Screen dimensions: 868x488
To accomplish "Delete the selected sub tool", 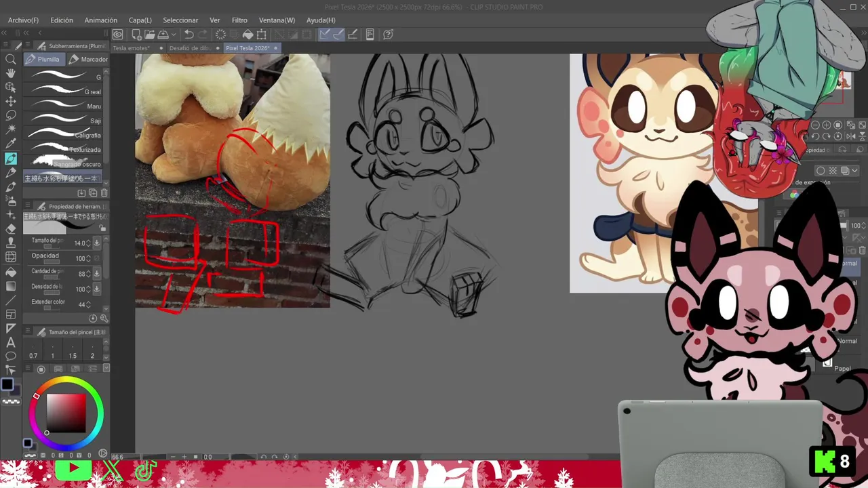I will point(104,193).
